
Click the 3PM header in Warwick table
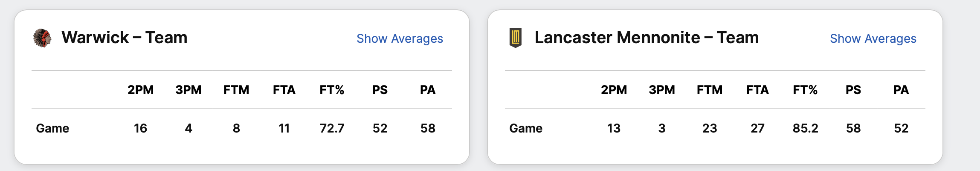coord(188,90)
